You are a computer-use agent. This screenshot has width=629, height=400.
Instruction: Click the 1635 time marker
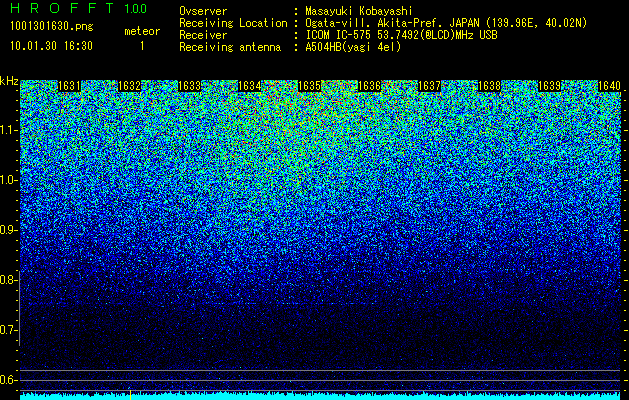tap(309, 86)
